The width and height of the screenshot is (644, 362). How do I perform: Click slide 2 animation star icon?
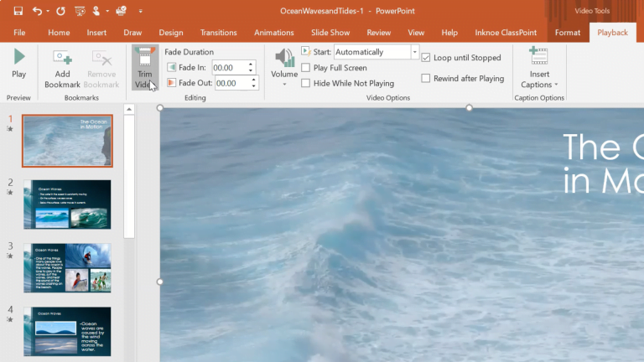pos(10,193)
